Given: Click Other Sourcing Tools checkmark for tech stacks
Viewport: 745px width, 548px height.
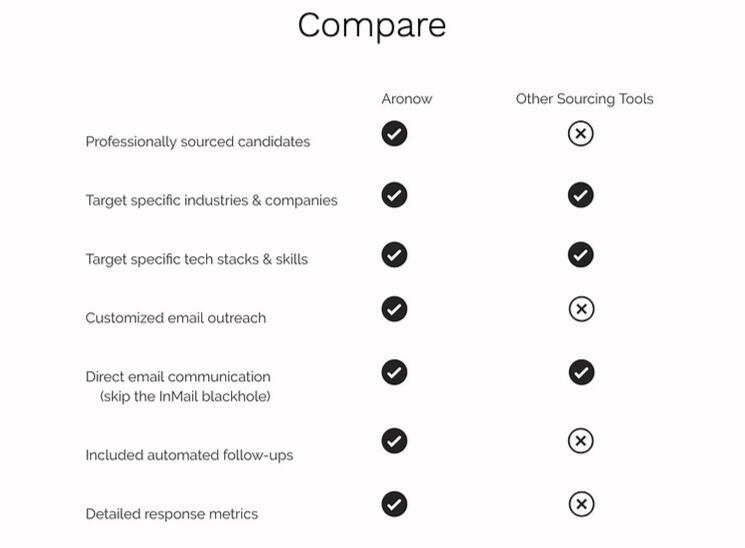Looking at the screenshot, I should pyautogui.click(x=580, y=255).
